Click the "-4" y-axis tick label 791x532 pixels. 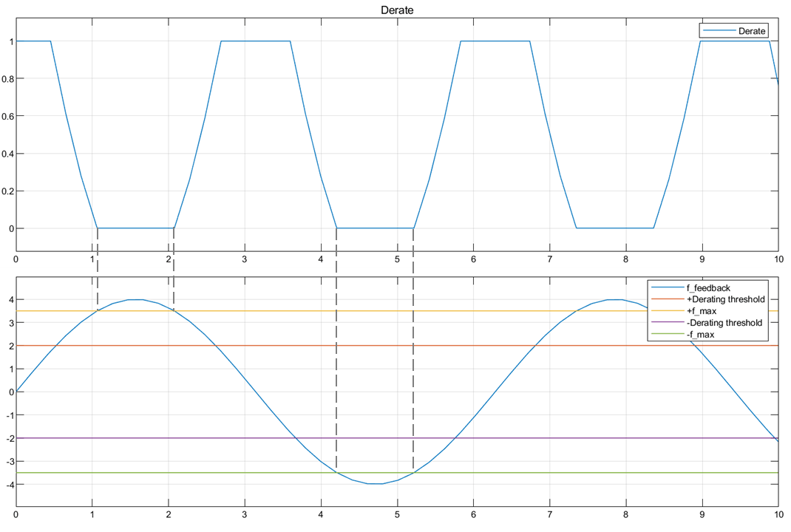click(x=10, y=485)
